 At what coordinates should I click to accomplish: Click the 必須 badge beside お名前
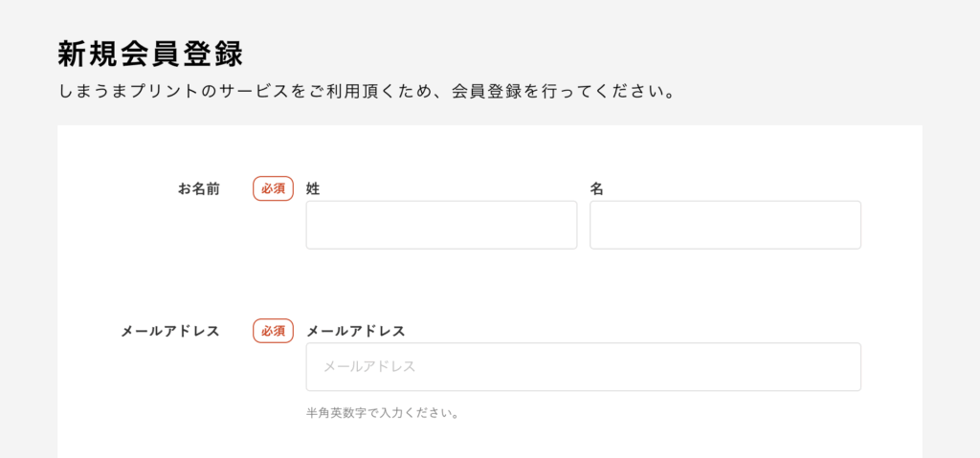(273, 188)
